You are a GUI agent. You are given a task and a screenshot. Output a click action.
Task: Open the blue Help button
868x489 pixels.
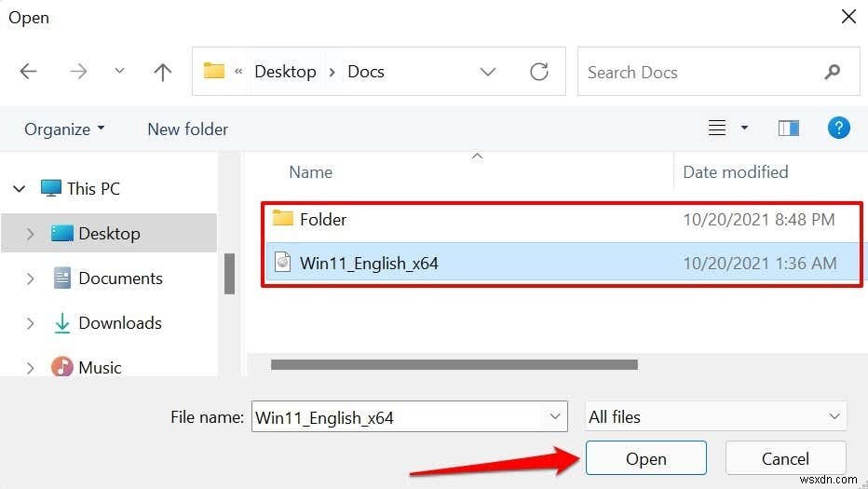(x=838, y=128)
